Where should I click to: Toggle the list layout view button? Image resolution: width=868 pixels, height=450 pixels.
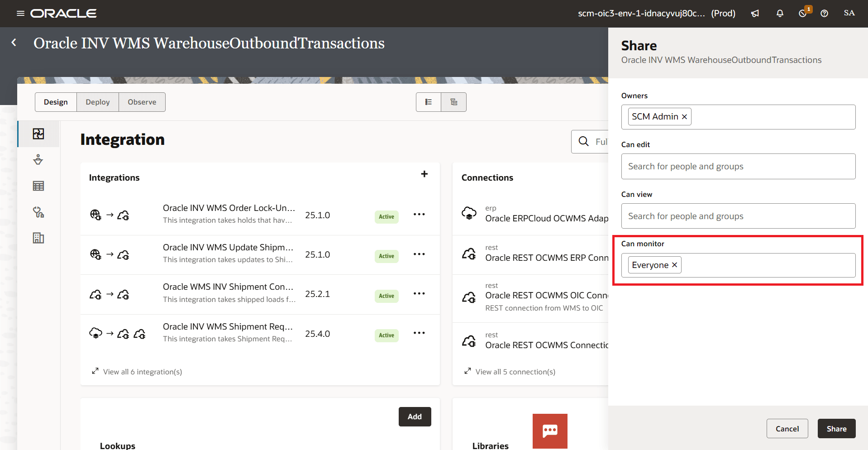[x=428, y=102]
